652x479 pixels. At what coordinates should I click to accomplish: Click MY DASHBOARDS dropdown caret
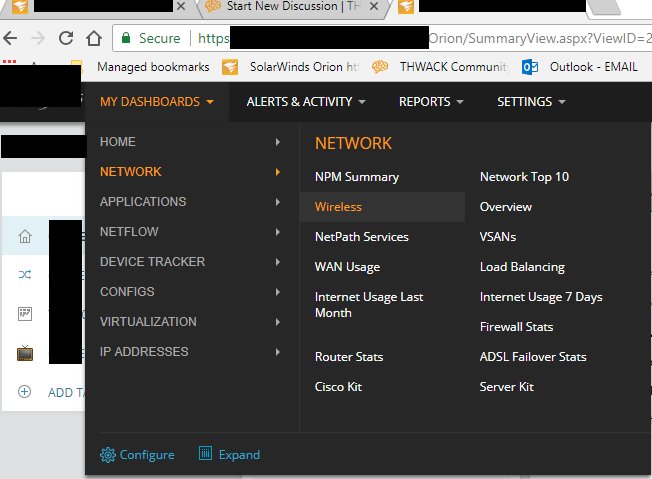[x=210, y=102]
